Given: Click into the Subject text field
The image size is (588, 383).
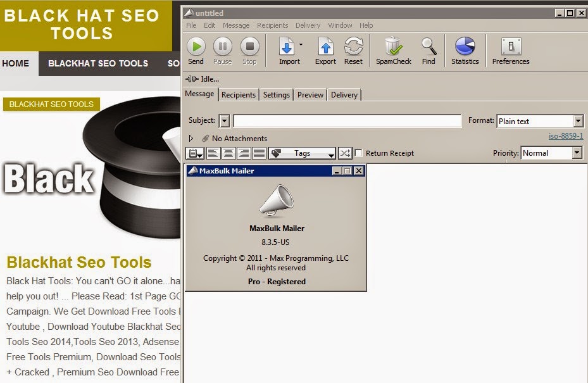Looking at the screenshot, I should [347, 121].
